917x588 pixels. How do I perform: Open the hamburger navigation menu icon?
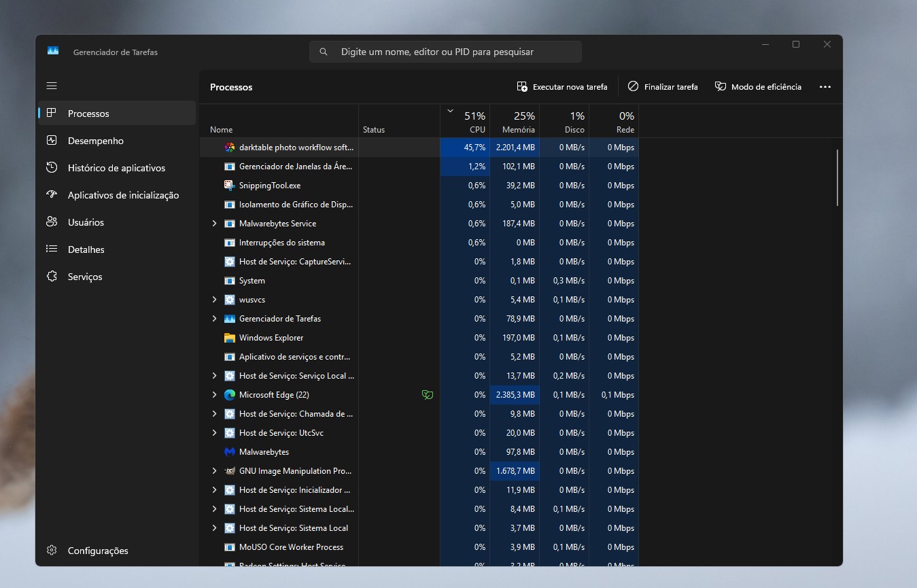click(52, 86)
